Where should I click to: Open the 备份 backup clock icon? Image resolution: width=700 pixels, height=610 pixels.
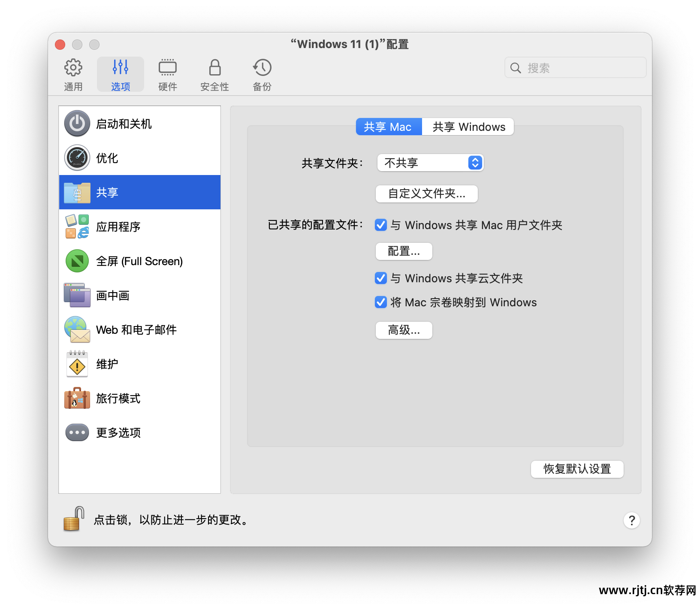click(x=262, y=67)
